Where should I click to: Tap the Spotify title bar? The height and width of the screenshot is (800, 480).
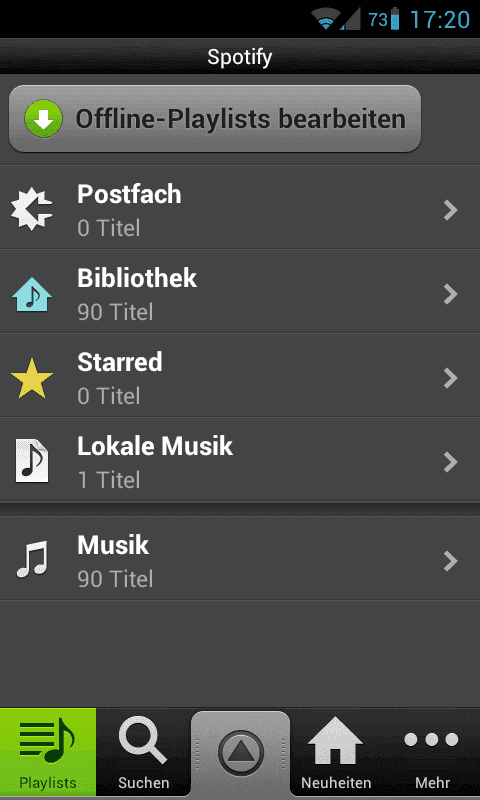click(240, 57)
